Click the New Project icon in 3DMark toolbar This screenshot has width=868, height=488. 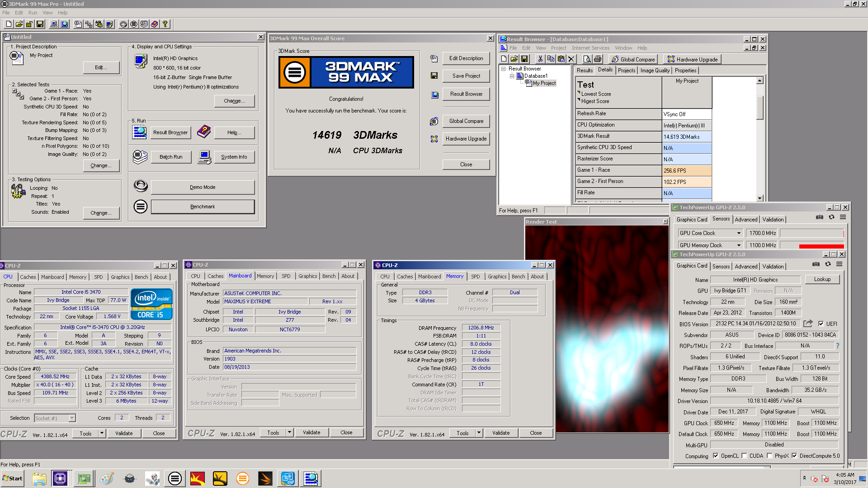[9, 24]
